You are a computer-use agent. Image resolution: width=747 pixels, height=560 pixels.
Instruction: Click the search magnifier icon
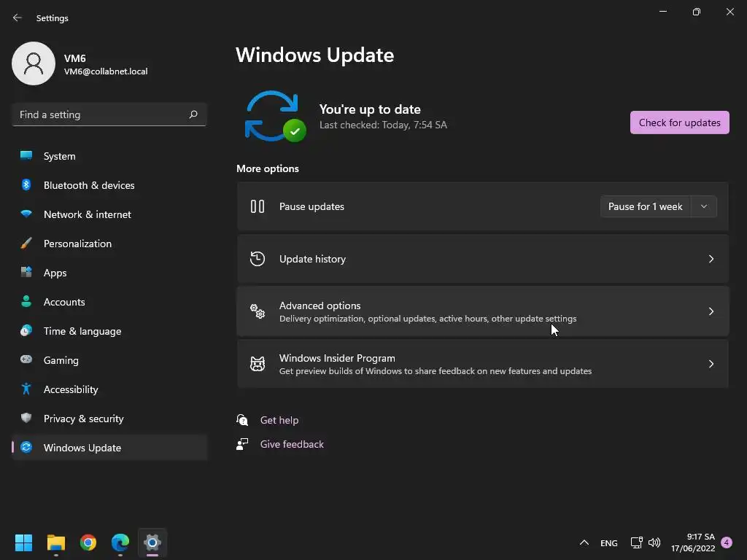click(193, 114)
